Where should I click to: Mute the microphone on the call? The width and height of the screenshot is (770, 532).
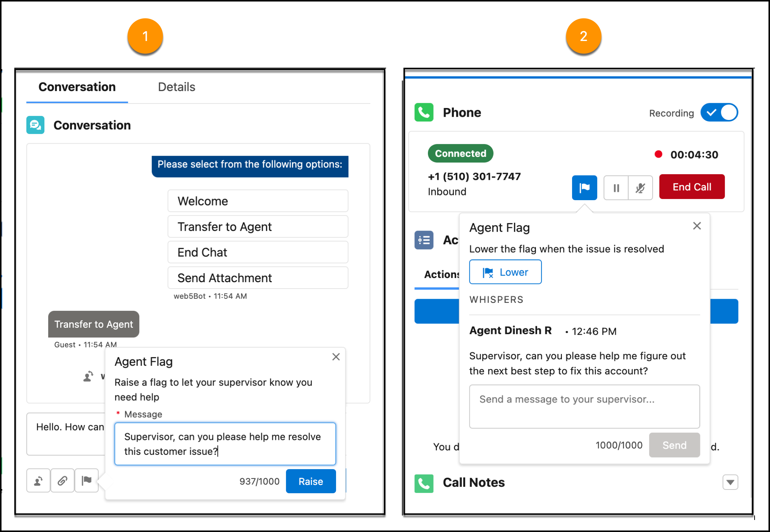pyautogui.click(x=641, y=187)
